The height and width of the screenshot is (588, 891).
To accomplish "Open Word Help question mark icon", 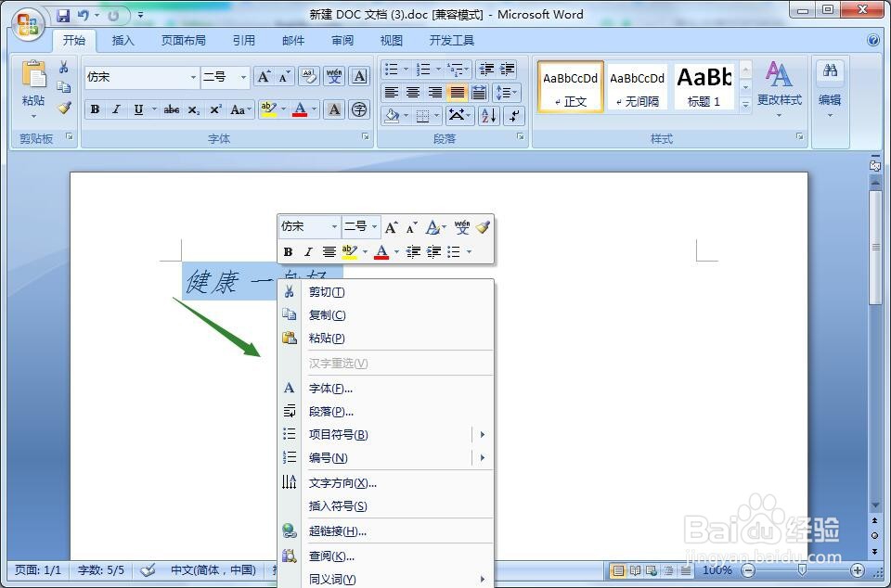I will tap(874, 40).
